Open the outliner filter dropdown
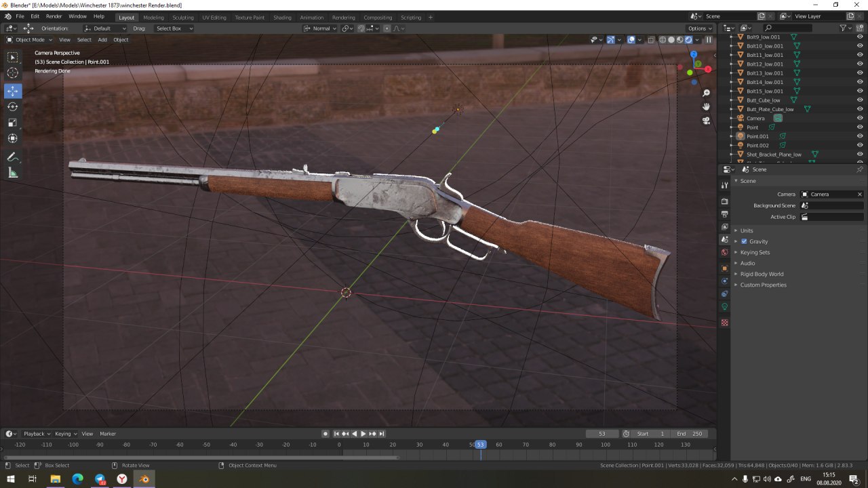Image resolution: width=868 pixels, height=488 pixels. tap(845, 28)
